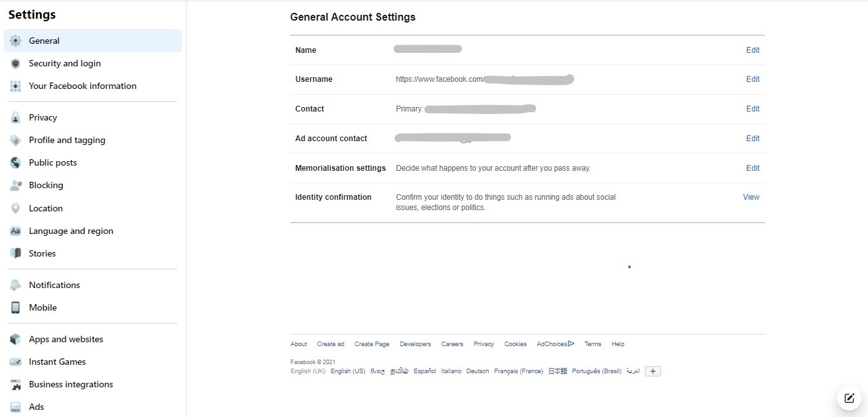
Task: Click the Create ad footer link
Action: [x=331, y=344]
